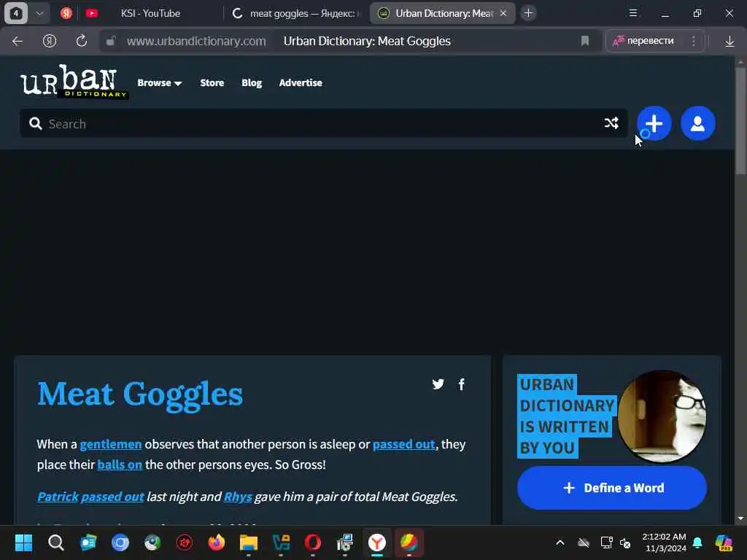This screenshot has width=747, height=560.
Task: Follow the first passed out link in definition
Action: [403, 444]
